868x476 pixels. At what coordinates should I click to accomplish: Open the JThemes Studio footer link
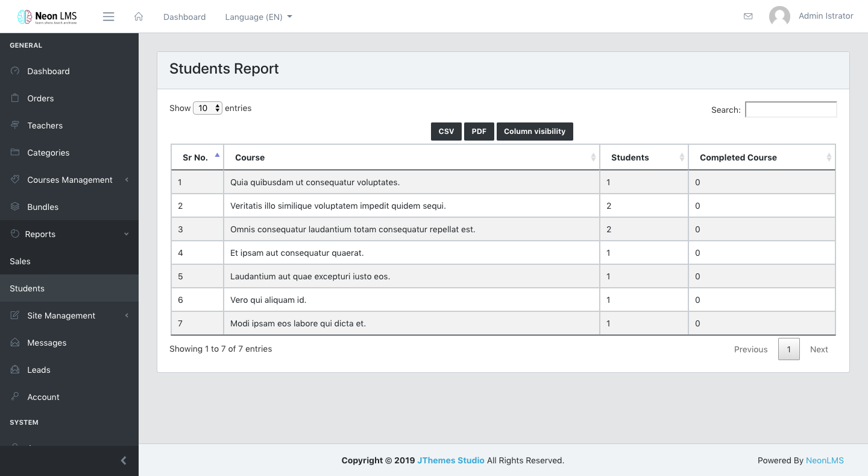coord(450,460)
